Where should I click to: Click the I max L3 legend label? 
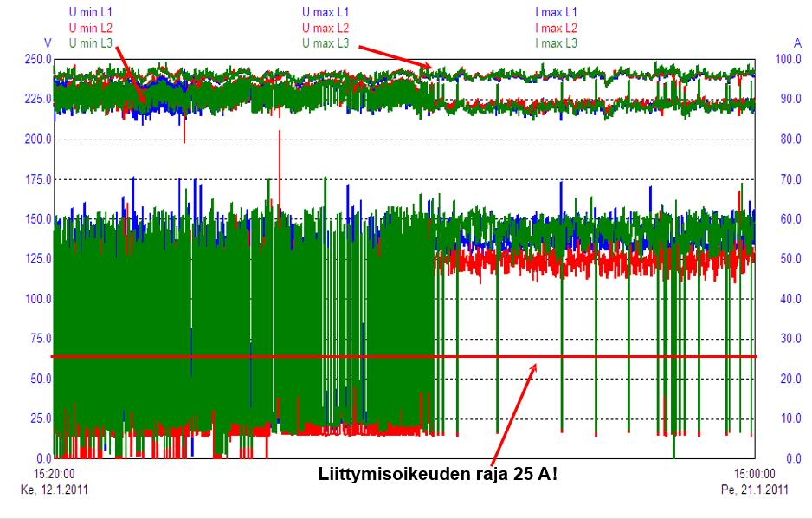pos(556,43)
